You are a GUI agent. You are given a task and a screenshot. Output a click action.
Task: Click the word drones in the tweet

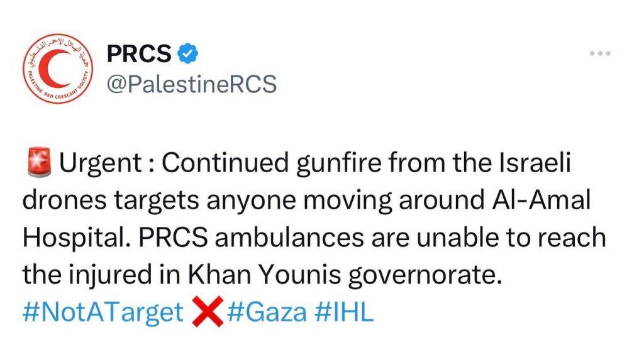point(65,200)
